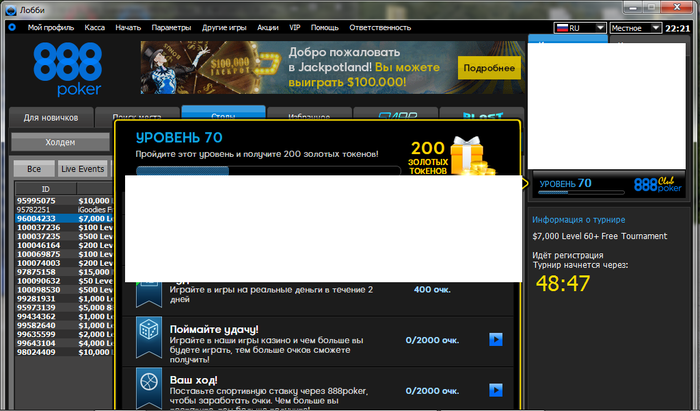Switch to the SNAP tab
Screen dimensions: 700x411
(396, 113)
